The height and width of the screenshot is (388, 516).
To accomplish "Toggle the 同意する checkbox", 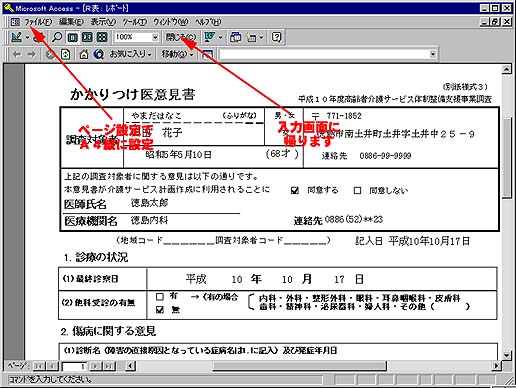I will pyautogui.click(x=295, y=190).
